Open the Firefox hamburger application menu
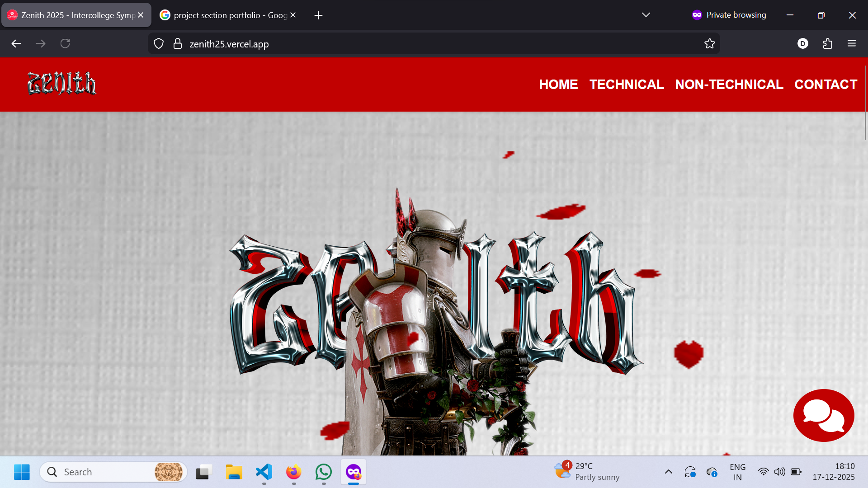Image resolution: width=868 pixels, height=488 pixels. point(852,44)
